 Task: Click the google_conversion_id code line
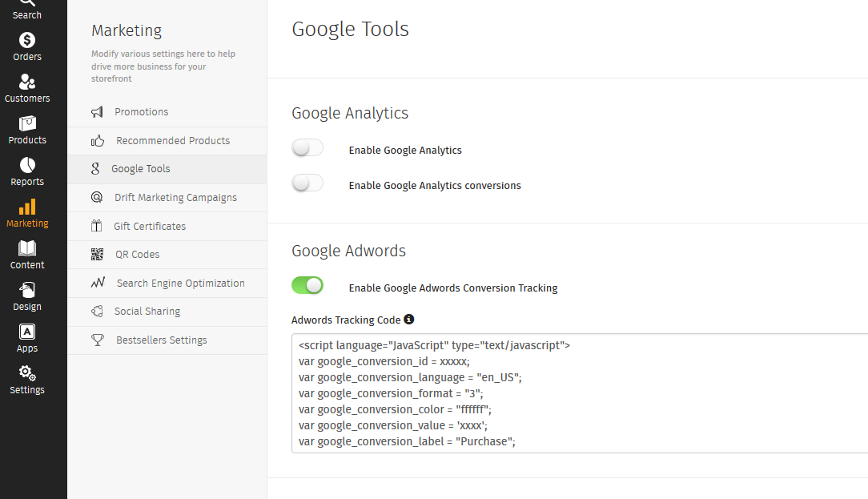[384, 361]
